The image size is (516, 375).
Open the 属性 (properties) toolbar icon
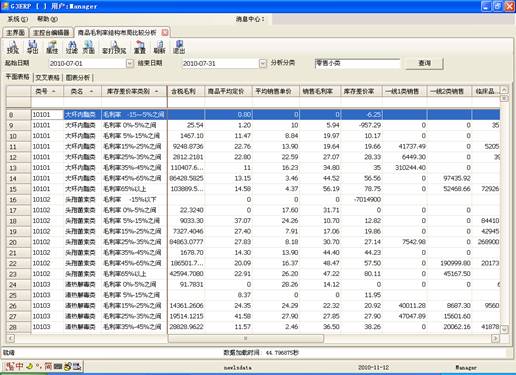click(52, 47)
